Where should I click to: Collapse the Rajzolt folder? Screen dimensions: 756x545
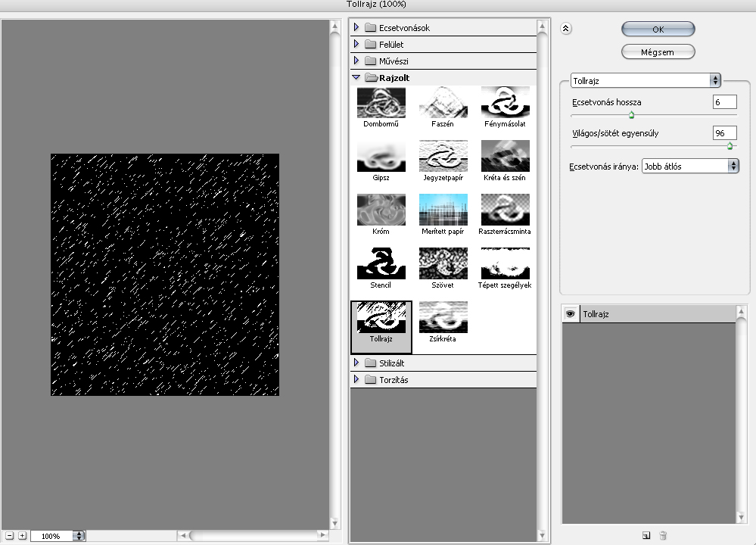[x=356, y=77]
